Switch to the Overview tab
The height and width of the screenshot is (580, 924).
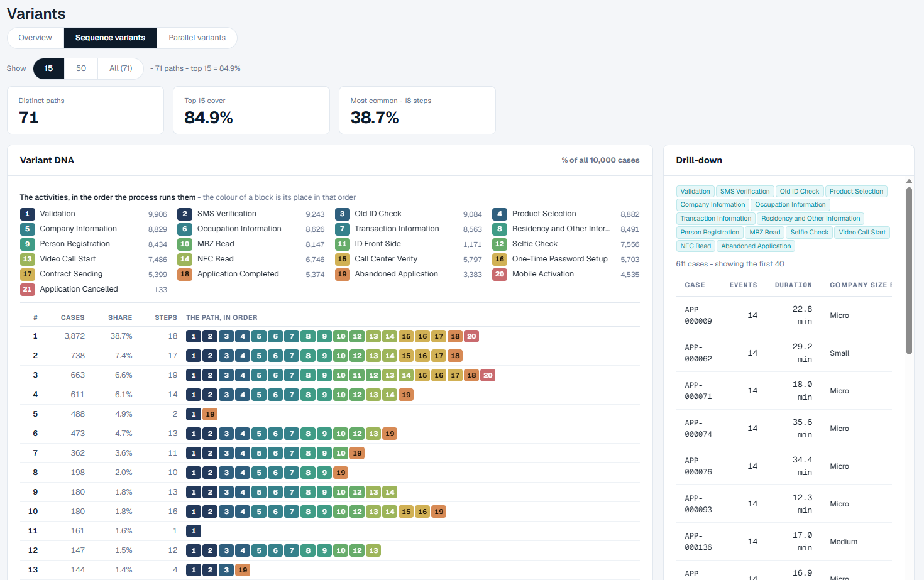(35, 38)
